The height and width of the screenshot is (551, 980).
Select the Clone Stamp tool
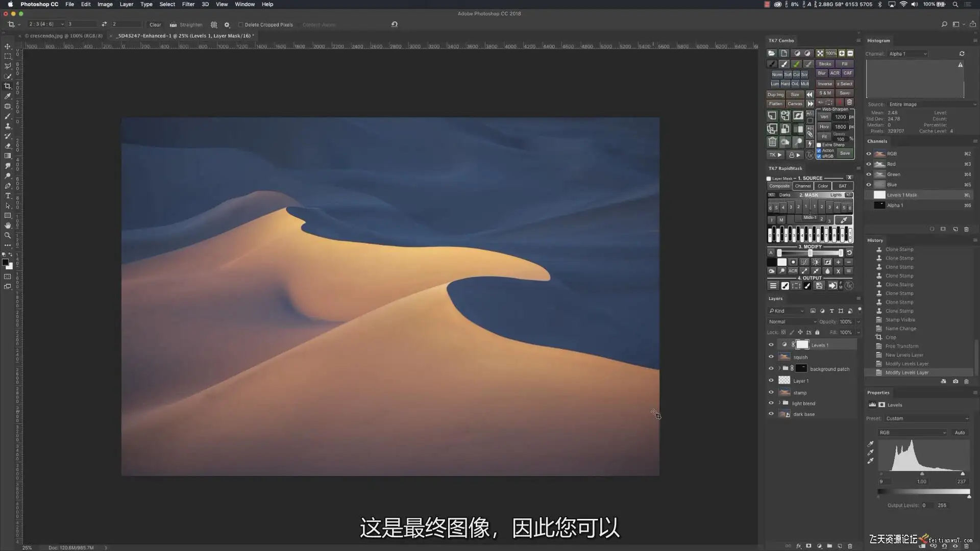(8, 126)
